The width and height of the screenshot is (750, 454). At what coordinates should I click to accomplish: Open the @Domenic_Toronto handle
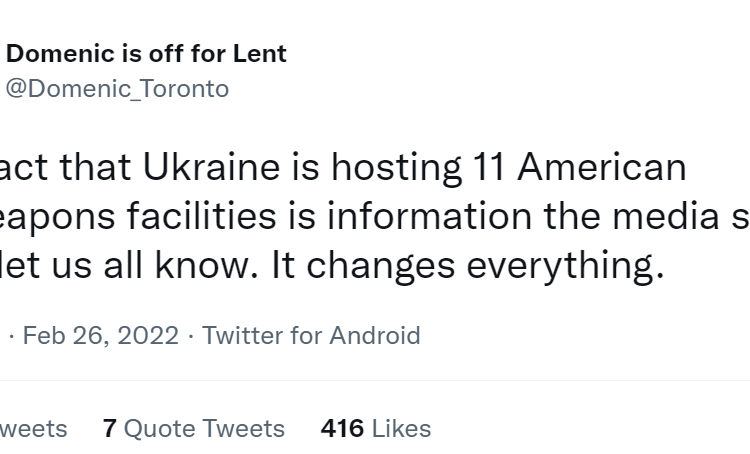(117, 89)
